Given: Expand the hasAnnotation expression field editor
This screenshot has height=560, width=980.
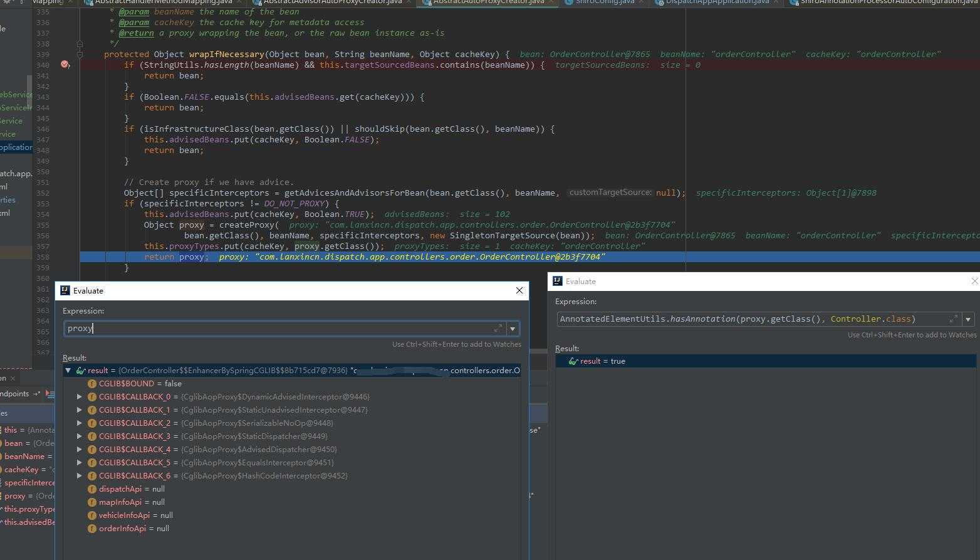Looking at the screenshot, I should tap(953, 319).
